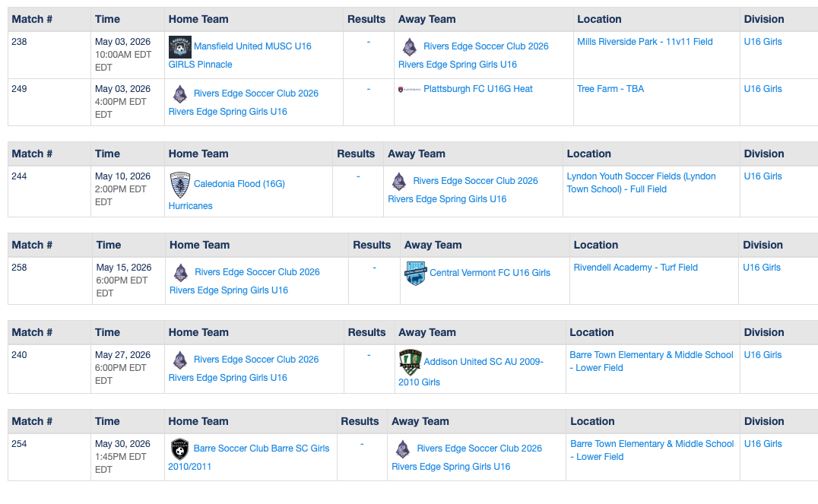Click the results dash for match 258

click(374, 268)
